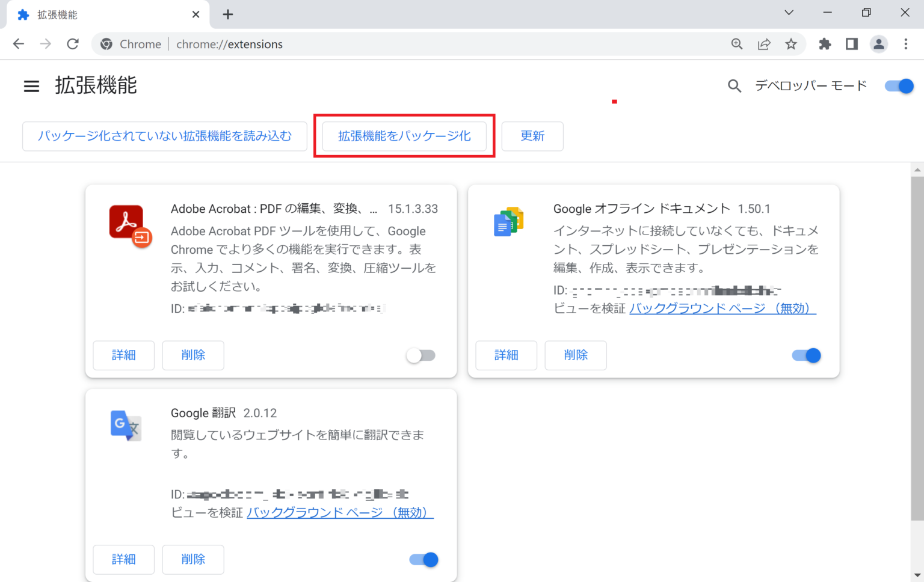Click the profile avatar in Chrome toolbar

click(879, 44)
